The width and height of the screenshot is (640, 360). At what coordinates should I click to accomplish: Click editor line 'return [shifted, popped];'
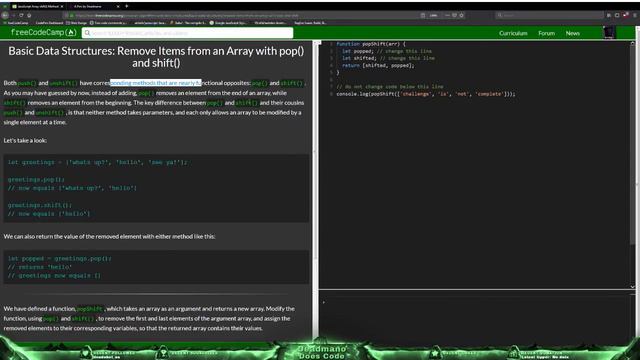378,65
